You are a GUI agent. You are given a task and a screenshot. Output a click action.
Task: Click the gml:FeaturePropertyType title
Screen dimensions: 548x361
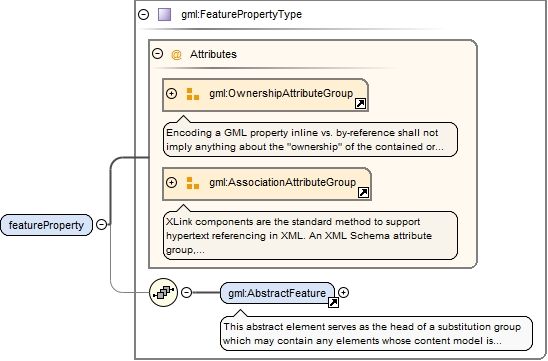tap(241, 15)
